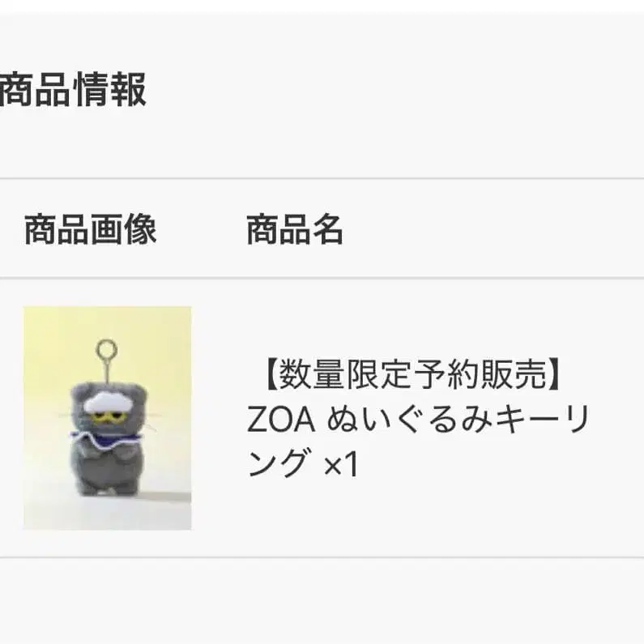Click the gray plush cat's feet
Screen dimensions: 644x644
(108, 488)
